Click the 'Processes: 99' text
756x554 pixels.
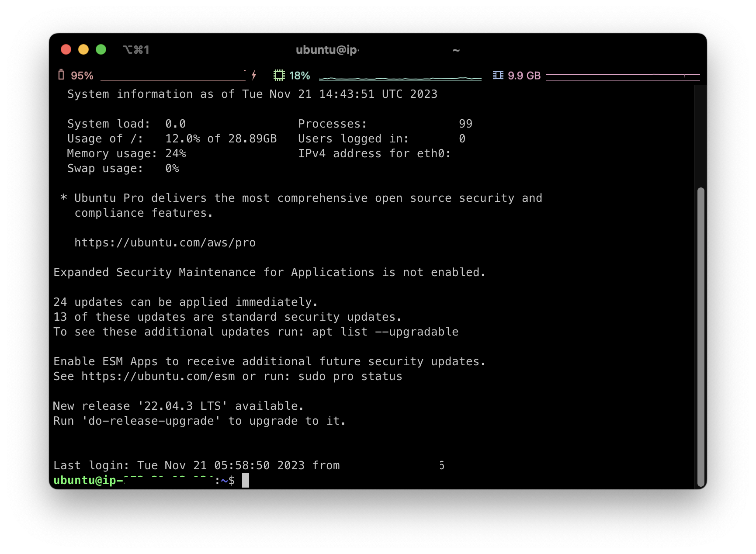385,124
